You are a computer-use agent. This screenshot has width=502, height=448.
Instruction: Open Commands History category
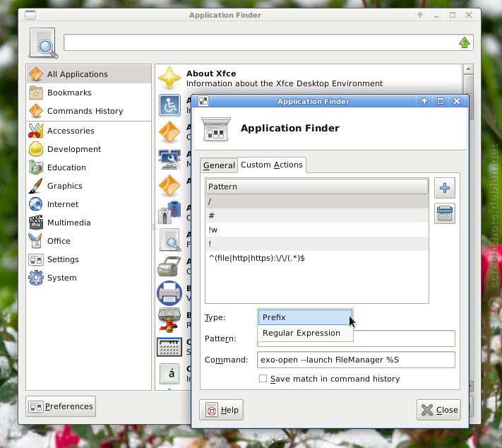(89, 111)
